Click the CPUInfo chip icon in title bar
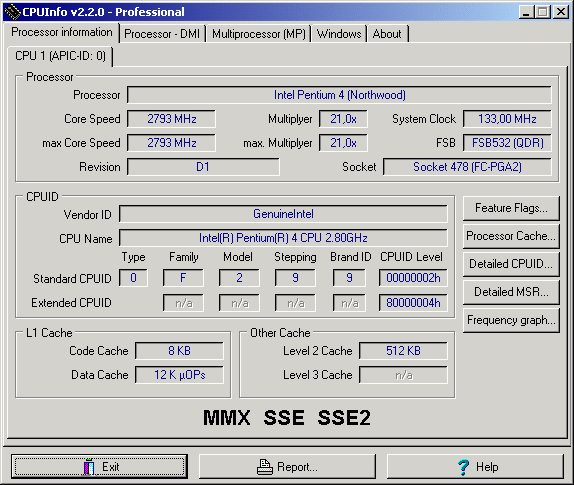574x485 pixels. pyautogui.click(x=12, y=12)
